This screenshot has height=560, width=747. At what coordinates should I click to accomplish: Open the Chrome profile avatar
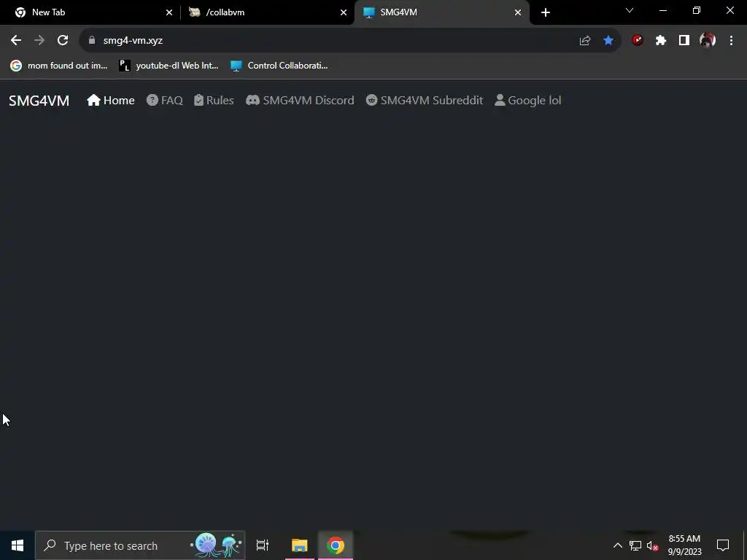point(708,41)
